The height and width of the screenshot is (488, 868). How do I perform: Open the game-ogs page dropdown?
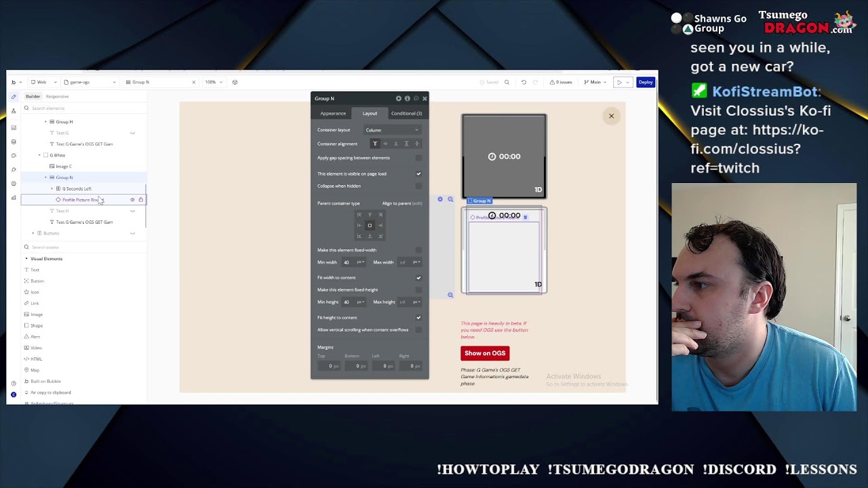point(90,82)
